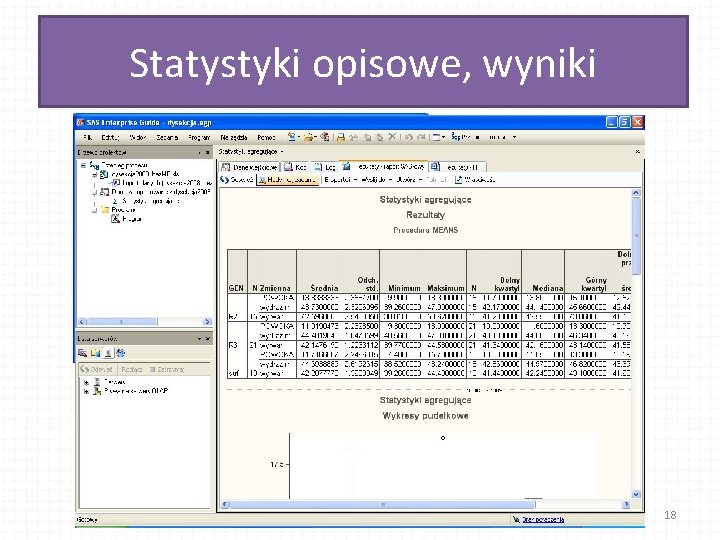Collapse the project tree root node
Screen dimensions: 720x540
[x=83, y=165]
